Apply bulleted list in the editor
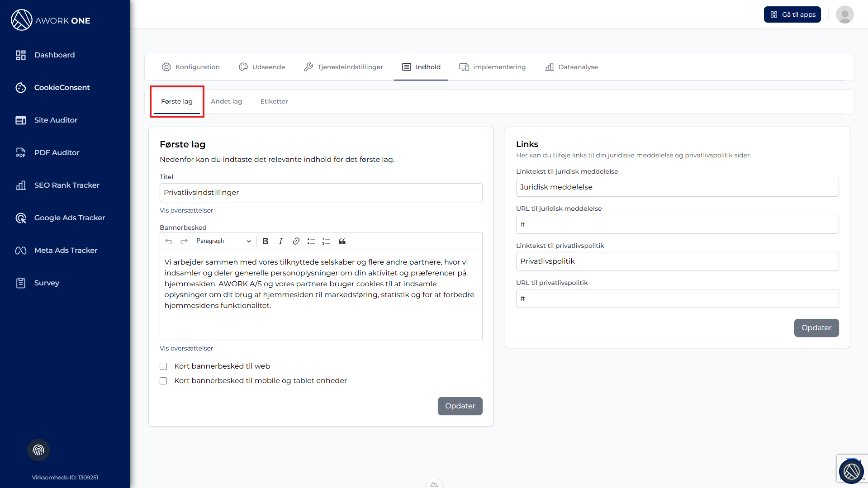Viewport: 868px width, 488px height. [x=311, y=241]
